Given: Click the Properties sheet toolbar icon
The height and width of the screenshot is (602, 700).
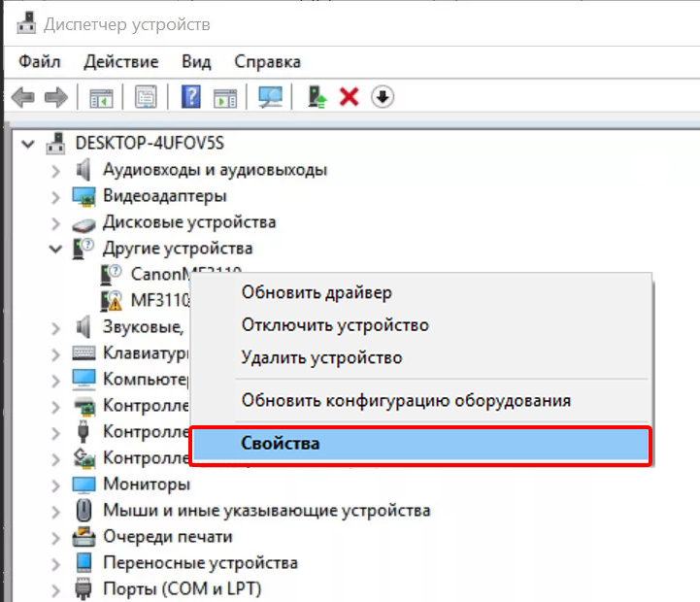Looking at the screenshot, I should point(146,97).
